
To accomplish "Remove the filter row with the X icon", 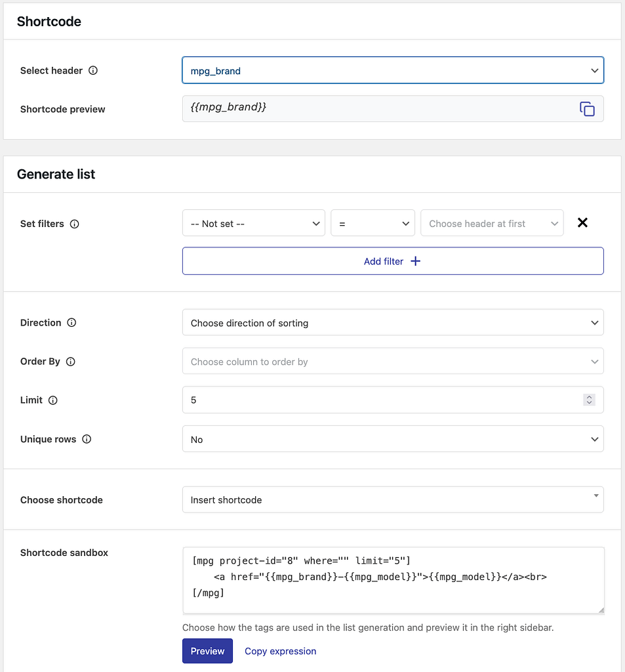I will tap(582, 222).
